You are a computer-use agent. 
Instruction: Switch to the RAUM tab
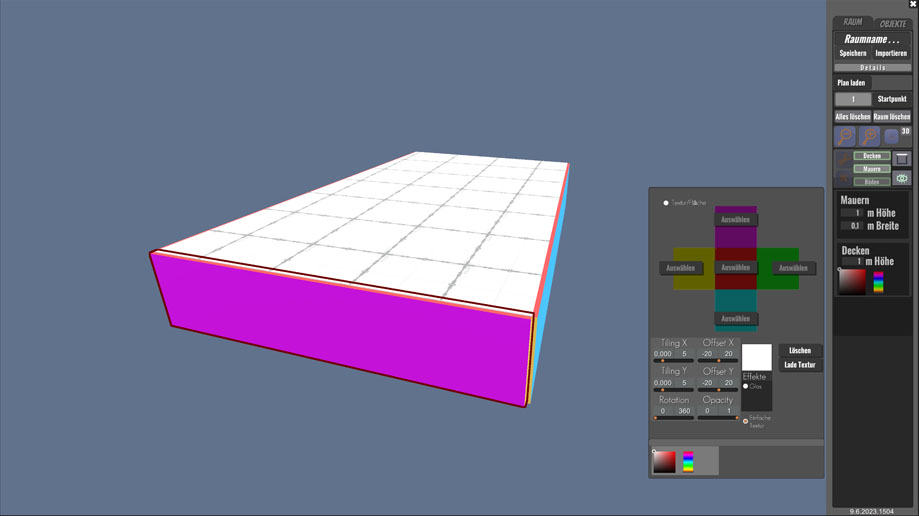tap(853, 22)
